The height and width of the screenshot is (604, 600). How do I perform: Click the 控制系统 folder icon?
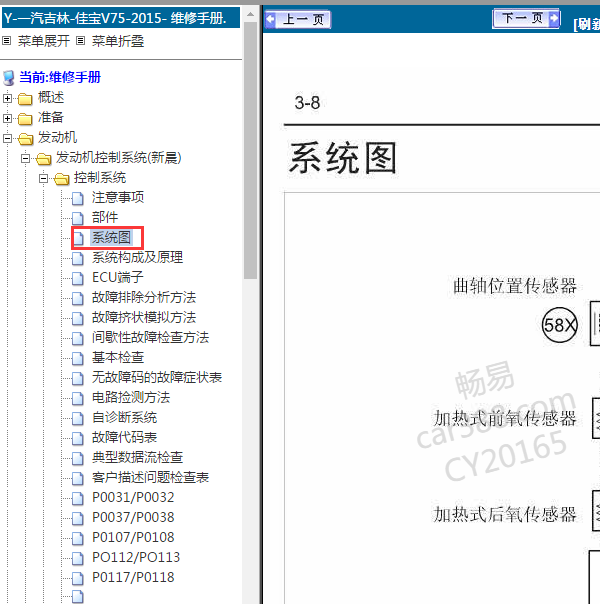point(62,179)
